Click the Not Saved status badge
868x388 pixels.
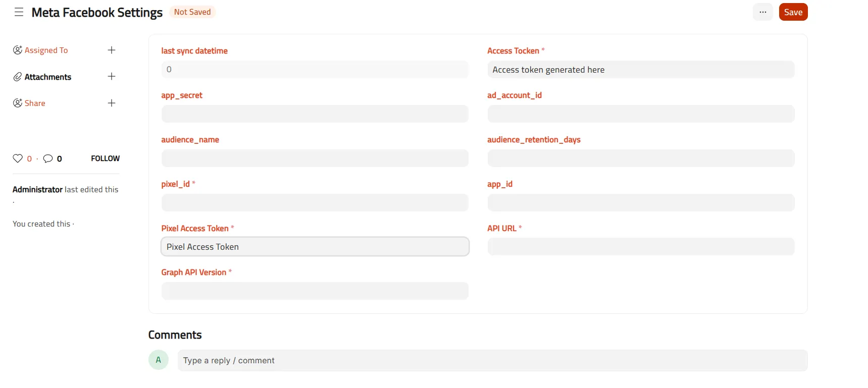(x=192, y=12)
